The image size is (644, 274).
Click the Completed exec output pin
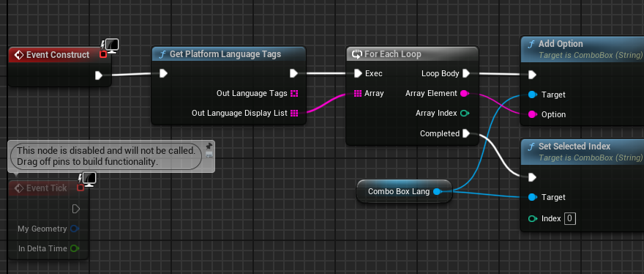point(466,133)
